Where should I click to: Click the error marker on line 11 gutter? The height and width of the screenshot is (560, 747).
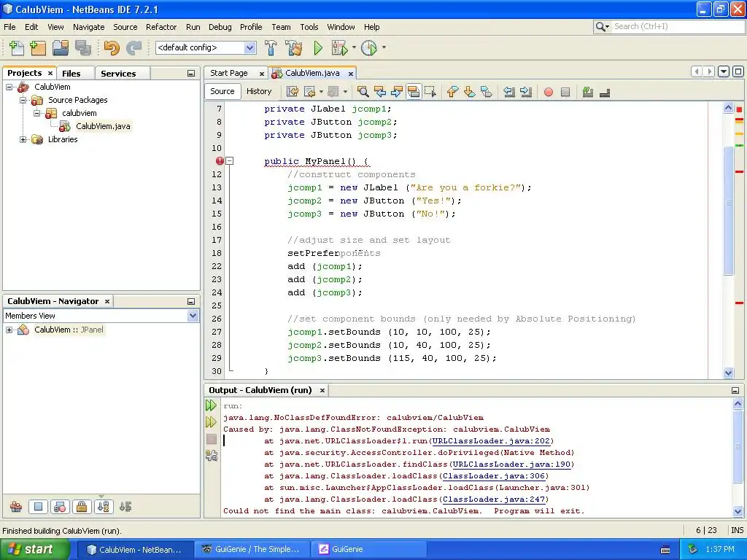219,161
